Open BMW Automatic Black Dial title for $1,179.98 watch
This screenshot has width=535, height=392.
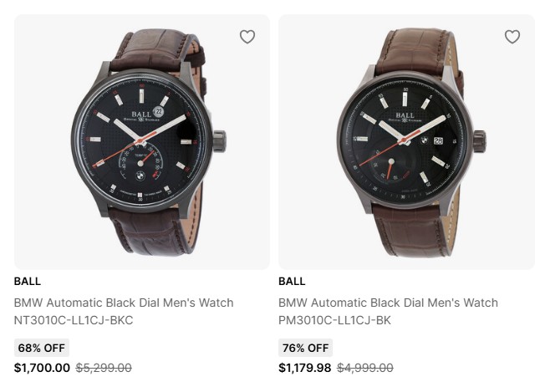pyautogui.click(x=388, y=303)
